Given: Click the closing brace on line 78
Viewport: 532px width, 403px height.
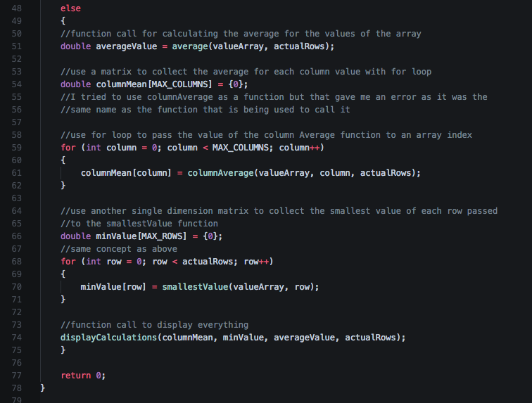Looking at the screenshot, I should (42, 388).
